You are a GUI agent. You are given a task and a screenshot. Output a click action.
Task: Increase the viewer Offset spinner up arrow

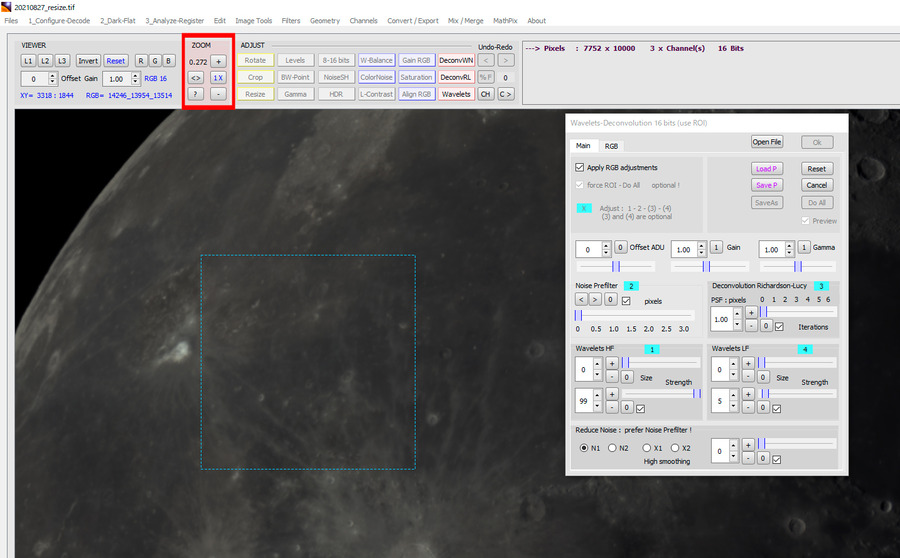53,75
